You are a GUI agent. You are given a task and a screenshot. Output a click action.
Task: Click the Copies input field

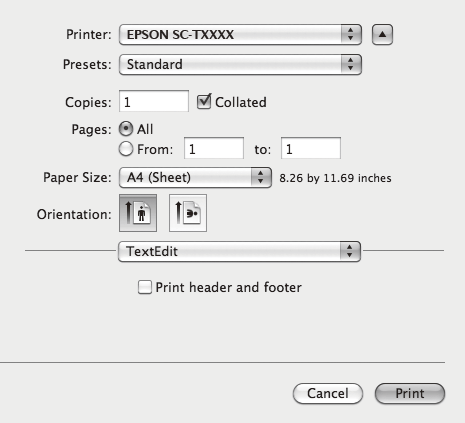coord(154,101)
